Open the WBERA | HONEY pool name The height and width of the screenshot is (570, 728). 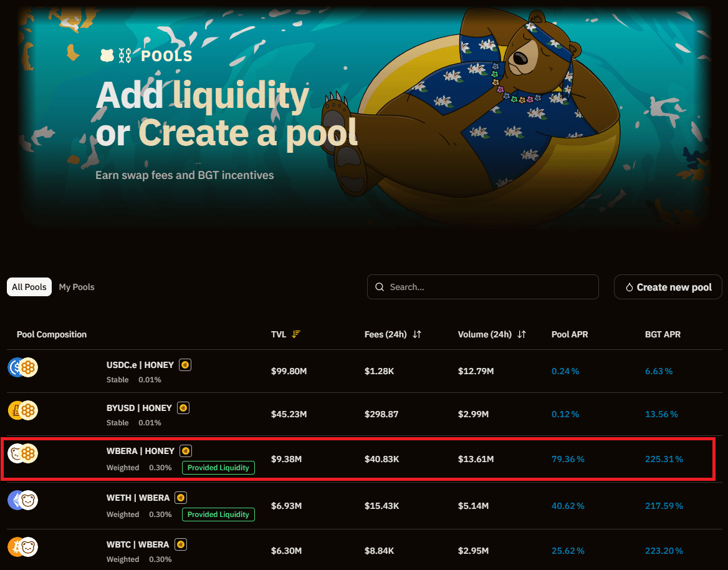(x=140, y=451)
